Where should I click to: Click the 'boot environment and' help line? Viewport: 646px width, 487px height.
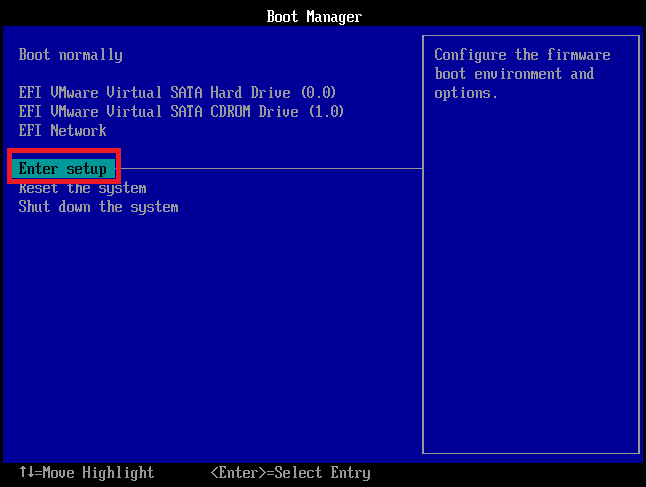coord(514,74)
